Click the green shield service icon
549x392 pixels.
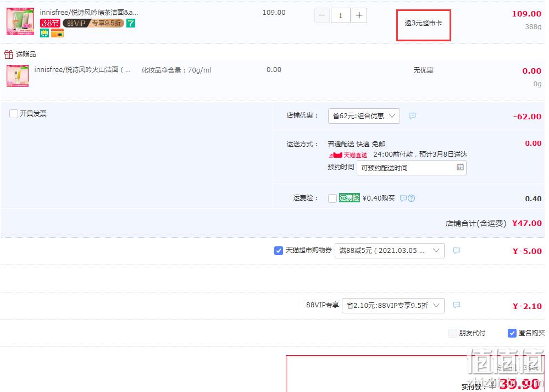pyautogui.click(x=45, y=33)
